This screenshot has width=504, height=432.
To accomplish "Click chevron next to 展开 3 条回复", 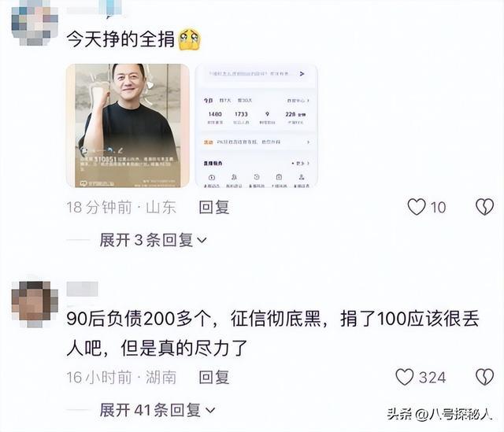I will (202, 240).
